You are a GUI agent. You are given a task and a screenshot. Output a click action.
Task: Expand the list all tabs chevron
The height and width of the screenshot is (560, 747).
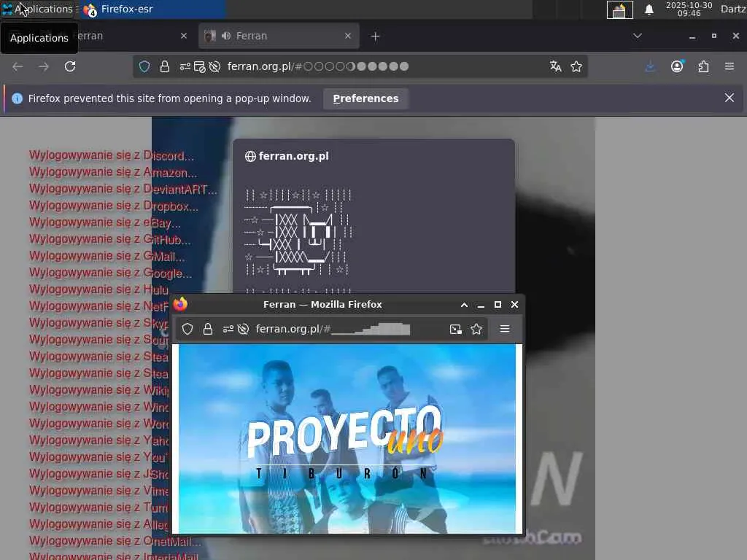pyautogui.click(x=638, y=36)
